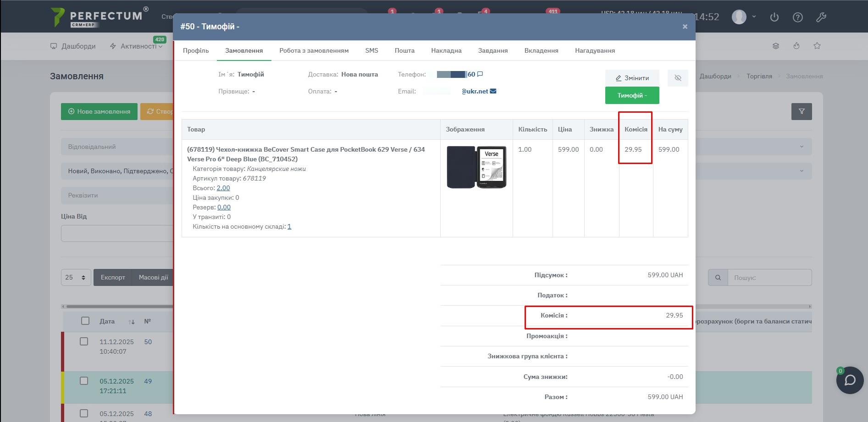868x422 pixels.
Task: Open the layers stack icon
Action: (x=775, y=46)
